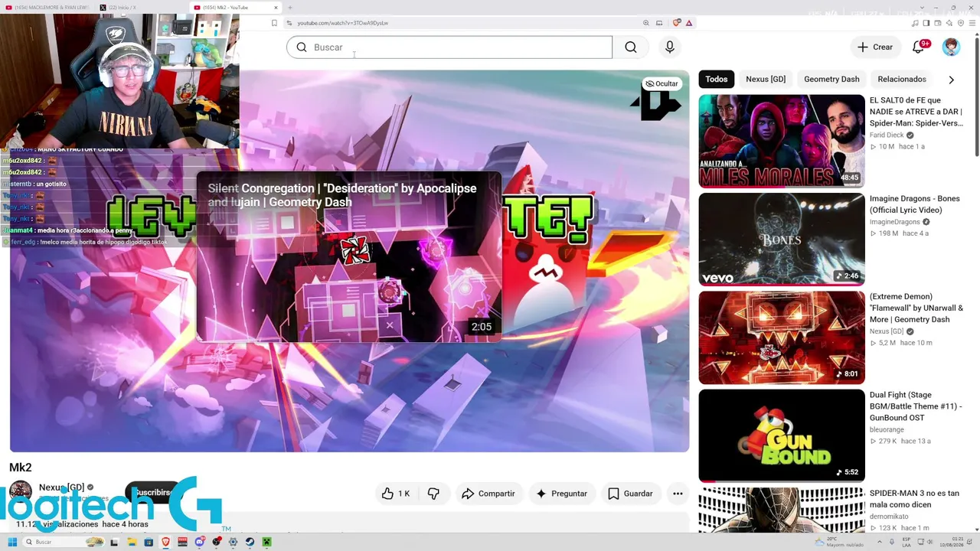The image size is (980, 551).
Task: Click the browser address bar URL
Action: [x=342, y=23]
